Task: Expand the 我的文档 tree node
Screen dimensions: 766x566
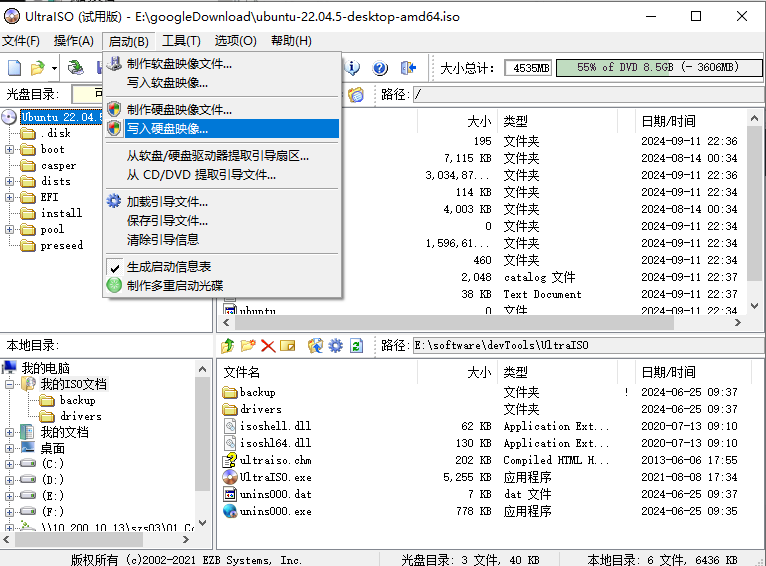Action: tap(9, 432)
